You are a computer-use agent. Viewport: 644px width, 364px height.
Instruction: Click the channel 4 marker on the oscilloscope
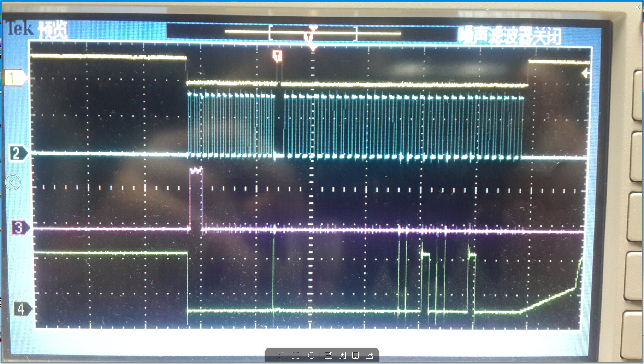tap(22, 309)
